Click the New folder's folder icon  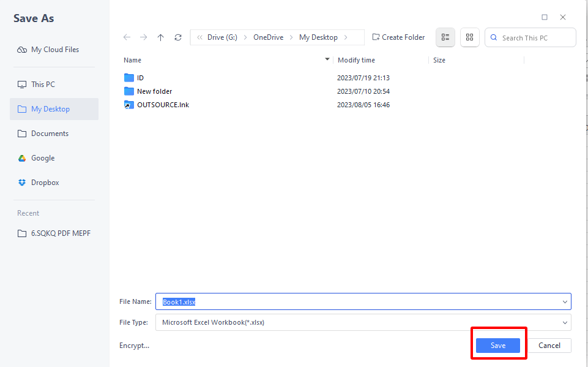pyautogui.click(x=129, y=91)
